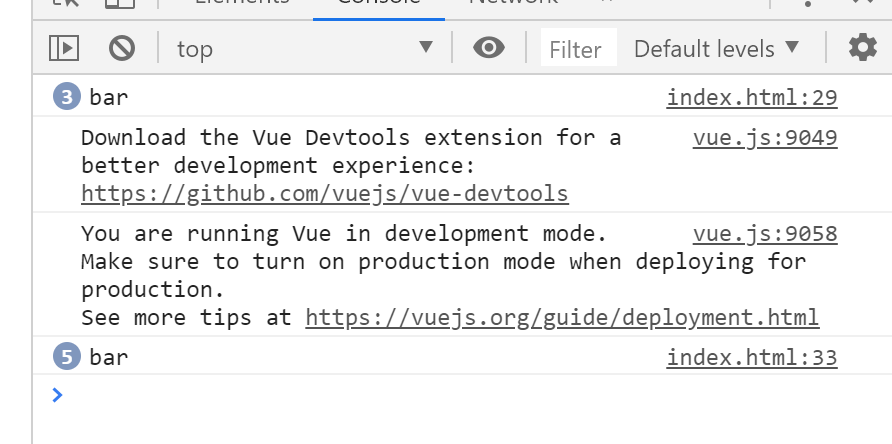The width and height of the screenshot is (892, 444).
Task: Click the blue console prompt chevron
Action: tap(57, 395)
